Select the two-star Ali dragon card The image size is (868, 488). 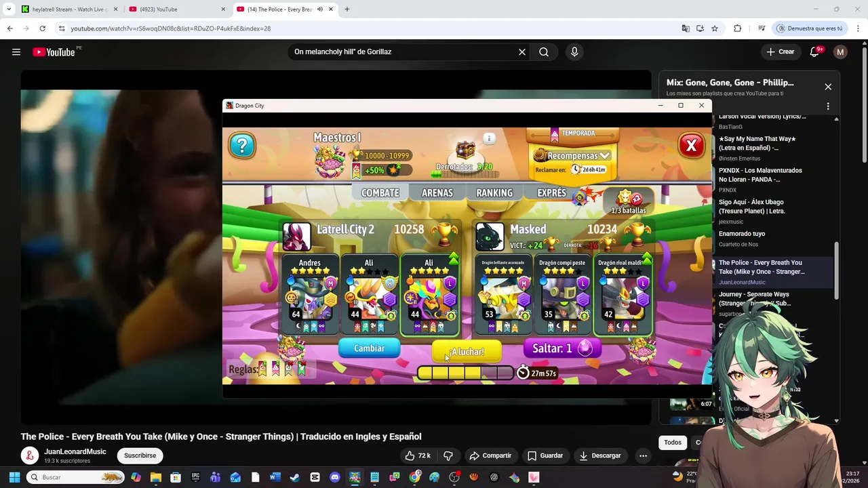369,296
